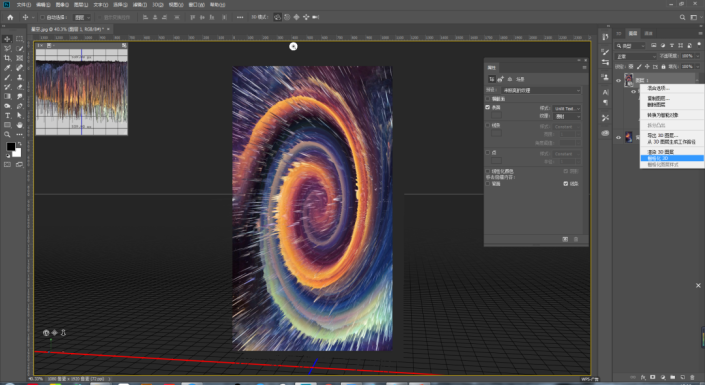Select the Healing Brush tool

[20, 68]
